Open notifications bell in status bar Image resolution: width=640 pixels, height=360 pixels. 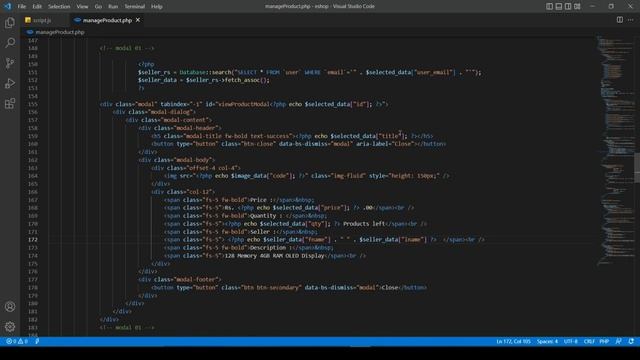pos(631,341)
